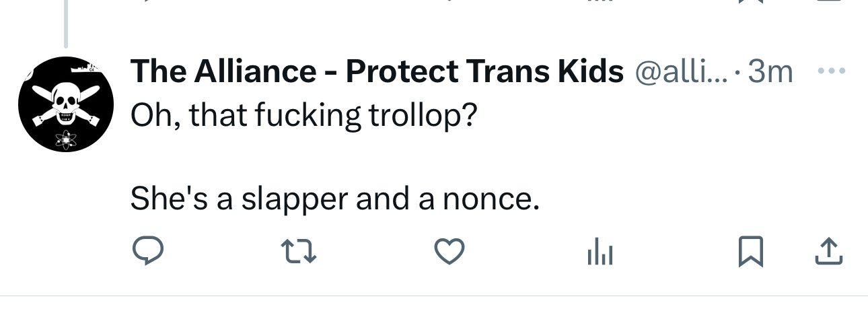This screenshot has height=309, width=868.
Task: Open the skull and crossbones profile avatar
Action: (x=65, y=104)
